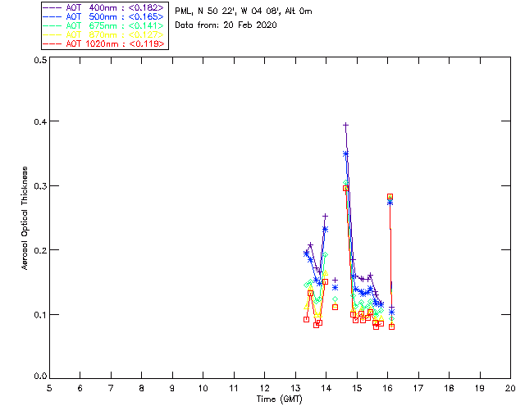Click the AOT 1020nm legend entry

(104, 43)
